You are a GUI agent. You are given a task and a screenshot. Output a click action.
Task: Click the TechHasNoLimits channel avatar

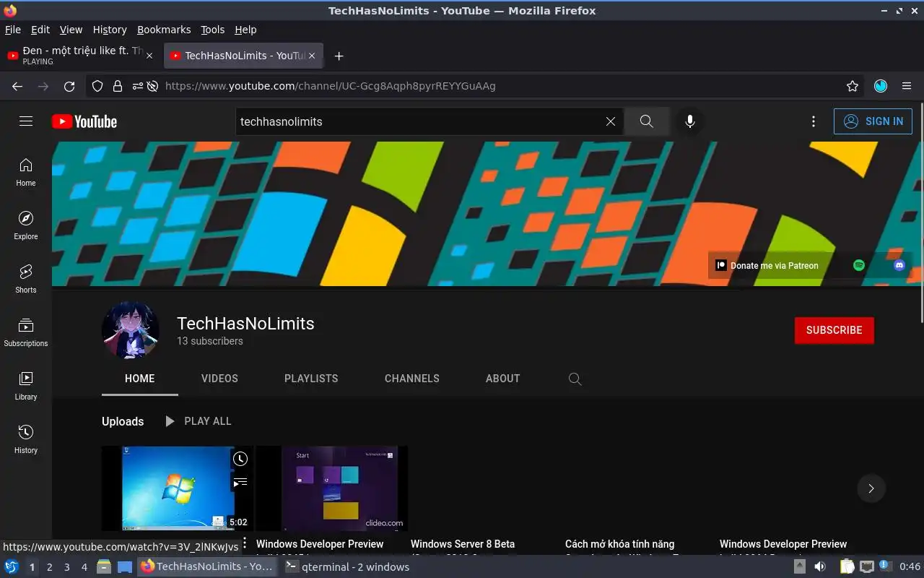(x=131, y=330)
